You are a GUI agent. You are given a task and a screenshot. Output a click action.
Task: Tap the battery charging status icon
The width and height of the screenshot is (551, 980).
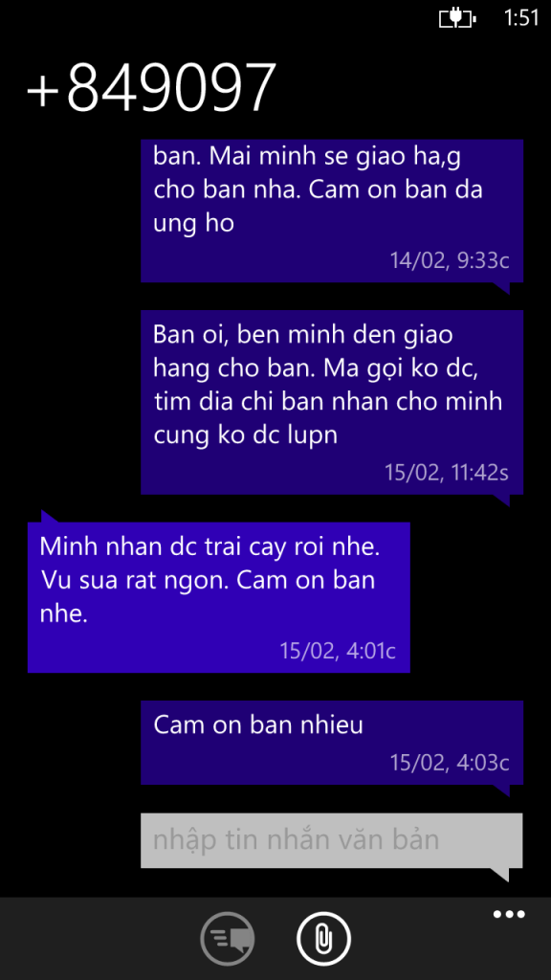click(457, 18)
